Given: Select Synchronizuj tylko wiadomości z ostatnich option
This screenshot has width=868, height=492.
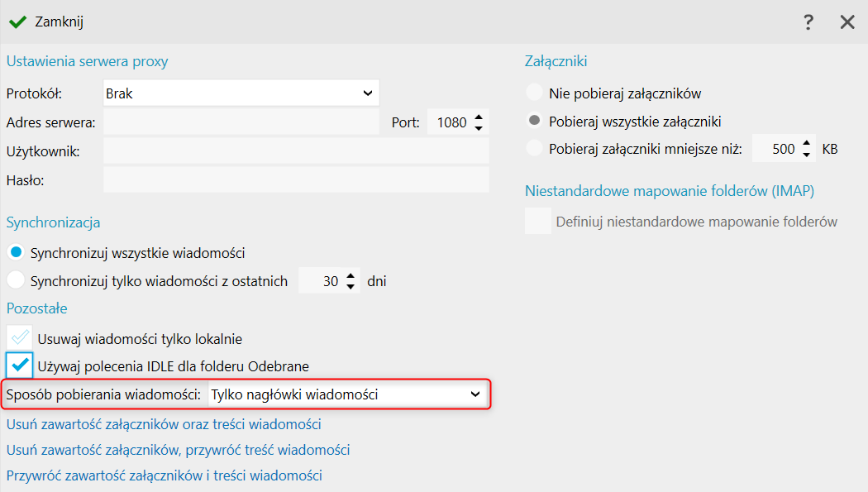Looking at the screenshot, I should (x=15, y=281).
